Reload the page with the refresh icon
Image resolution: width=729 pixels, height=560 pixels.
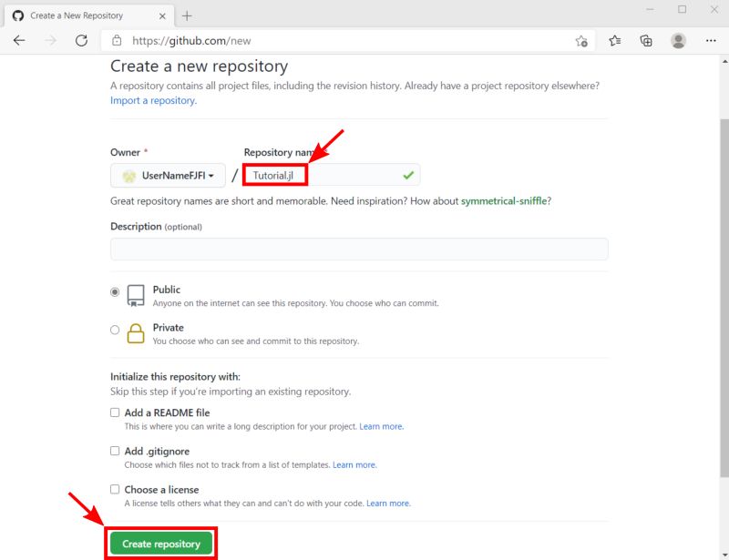pyautogui.click(x=81, y=40)
